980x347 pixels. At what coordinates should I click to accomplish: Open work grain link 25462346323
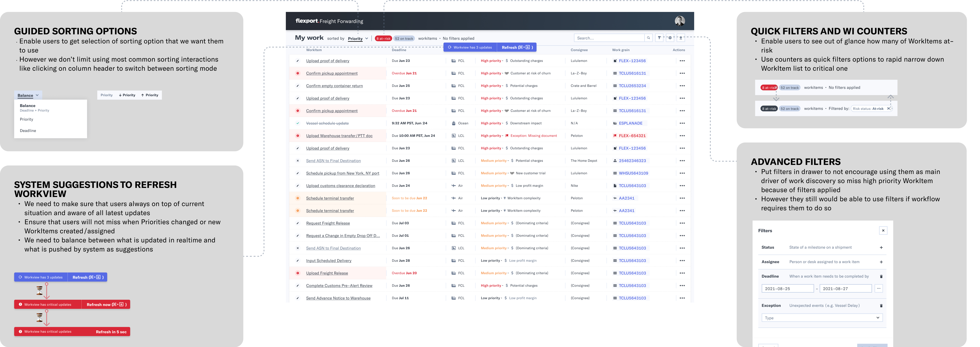tap(632, 161)
